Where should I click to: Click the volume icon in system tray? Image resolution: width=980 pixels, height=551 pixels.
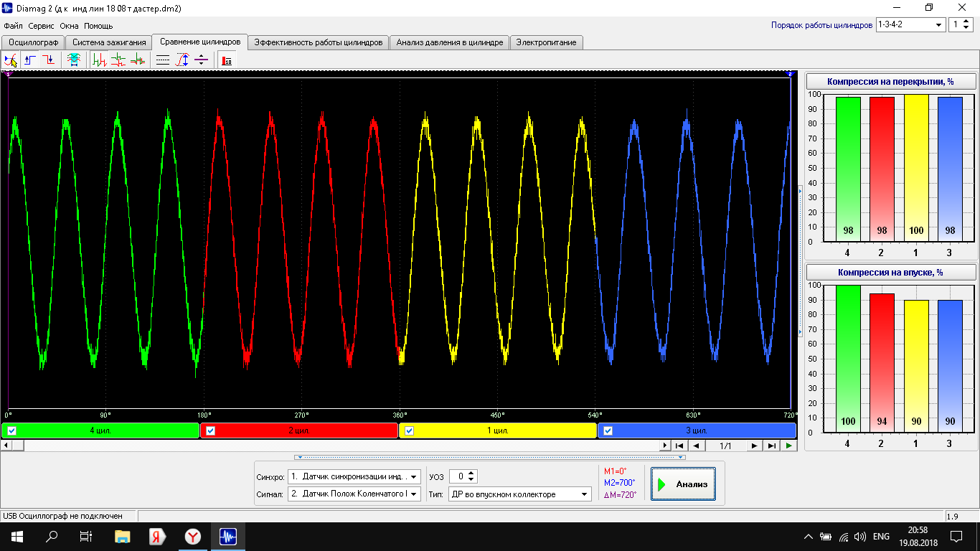tap(860, 536)
